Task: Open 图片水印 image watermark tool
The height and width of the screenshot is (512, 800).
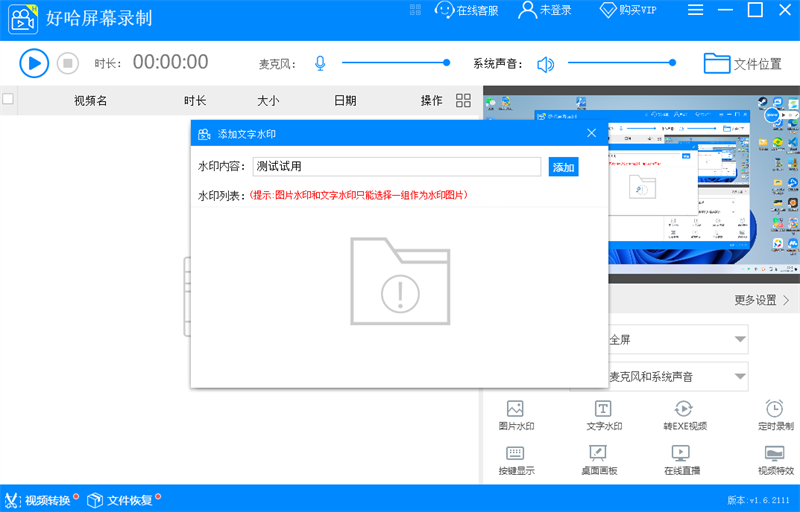Action: pos(516,415)
